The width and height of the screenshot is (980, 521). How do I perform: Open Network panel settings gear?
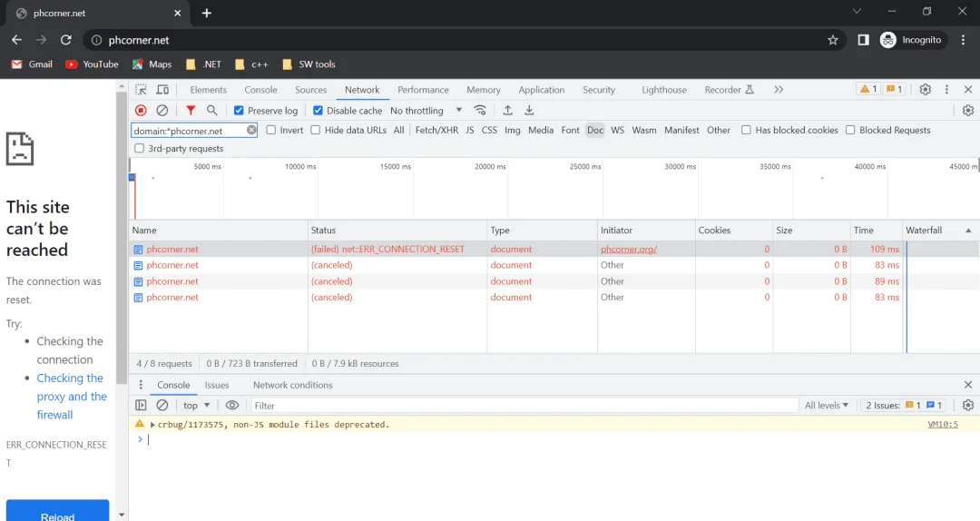click(x=968, y=110)
